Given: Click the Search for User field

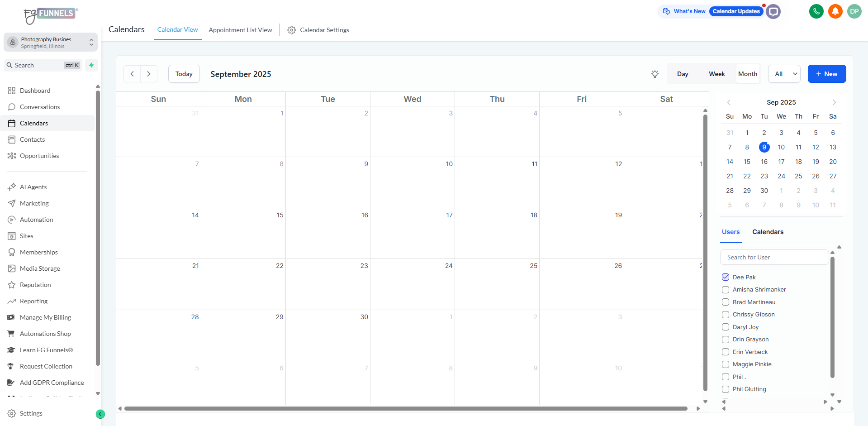Looking at the screenshot, I should point(774,257).
